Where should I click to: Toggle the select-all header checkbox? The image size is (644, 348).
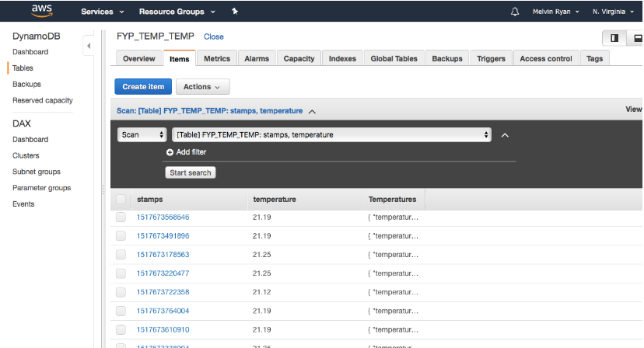coord(121,200)
